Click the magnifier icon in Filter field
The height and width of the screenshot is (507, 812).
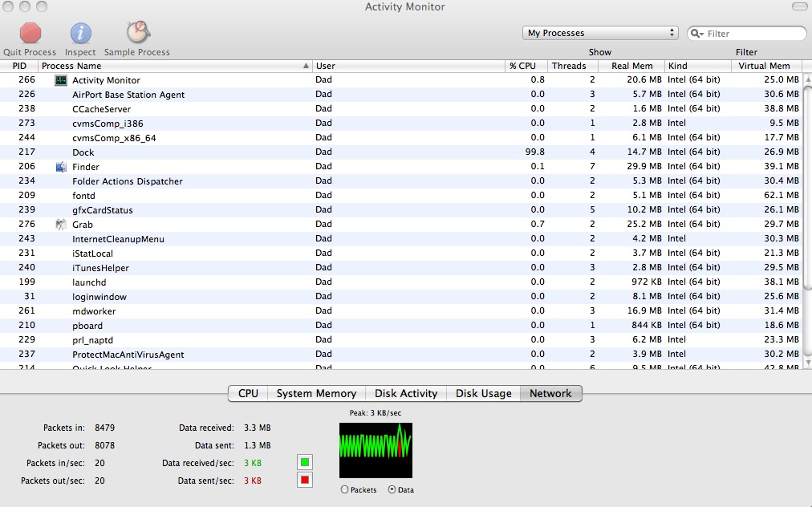tap(696, 34)
